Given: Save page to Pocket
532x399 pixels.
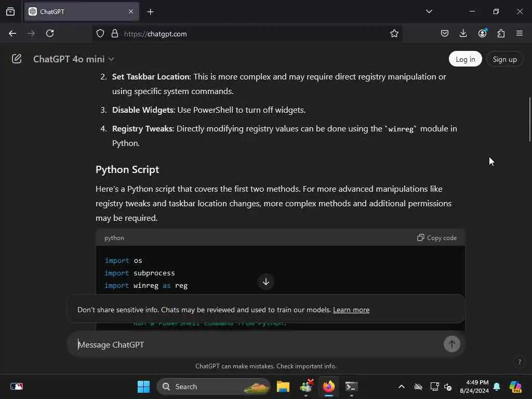Looking at the screenshot, I should [445, 33].
